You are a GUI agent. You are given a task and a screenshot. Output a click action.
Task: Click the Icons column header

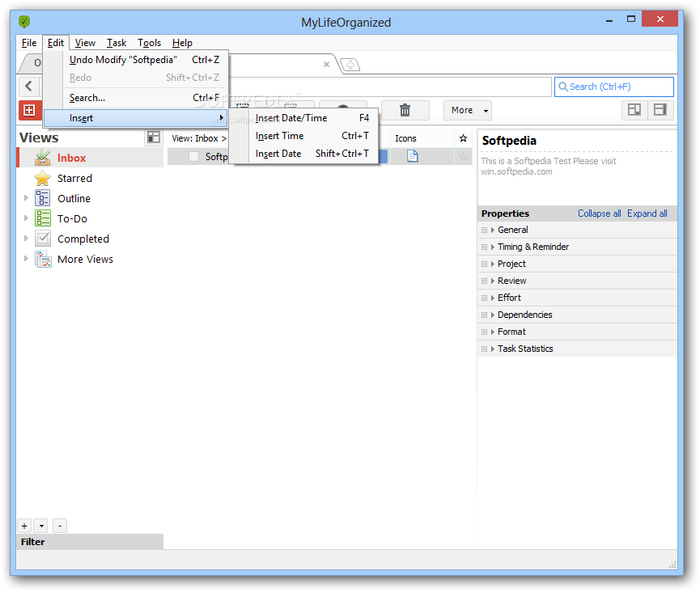click(x=422, y=138)
